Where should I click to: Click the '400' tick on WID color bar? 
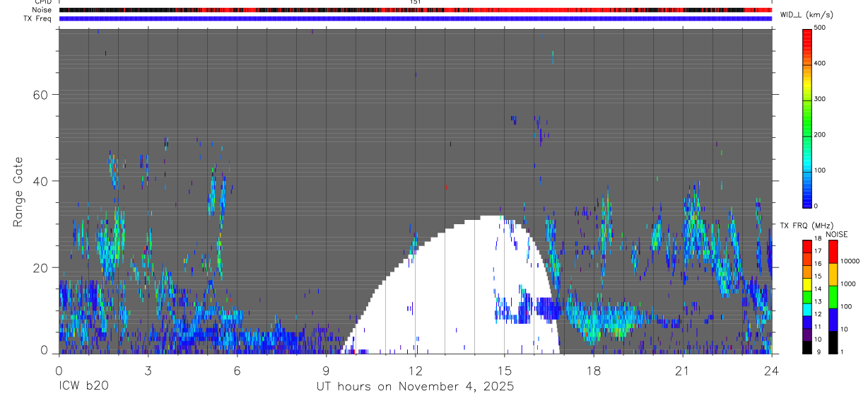click(820, 63)
